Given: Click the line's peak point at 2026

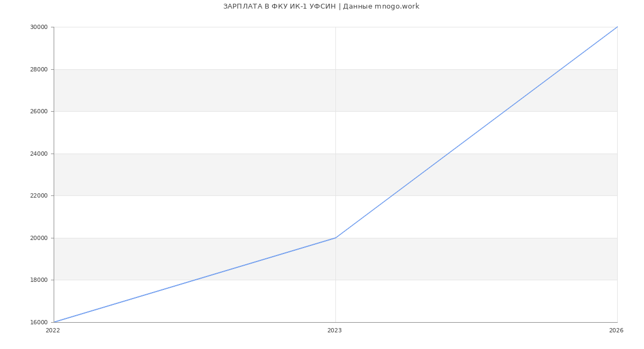Looking at the screenshot, I should [617, 27].
